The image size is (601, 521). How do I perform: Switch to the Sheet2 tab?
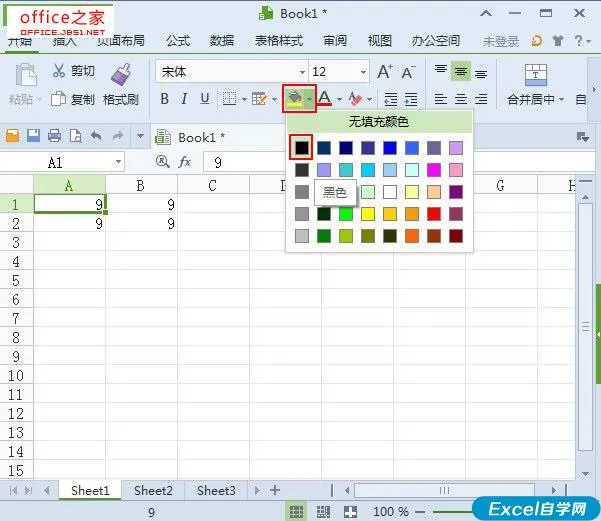pos(153,490)
